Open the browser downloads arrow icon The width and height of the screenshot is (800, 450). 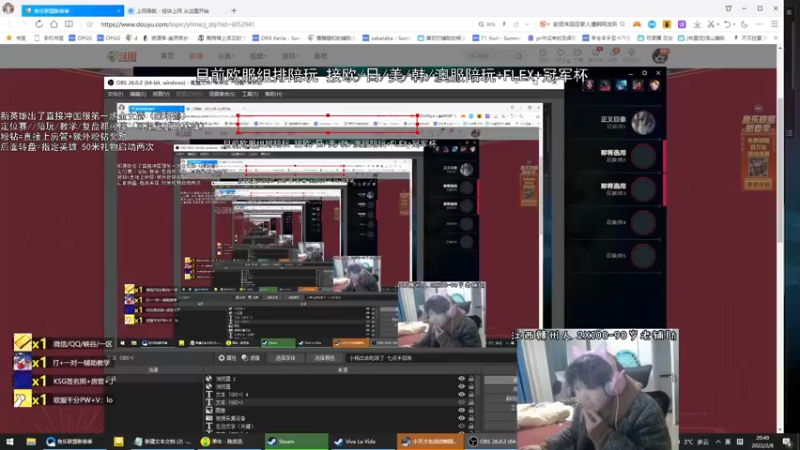pos(697,24)
